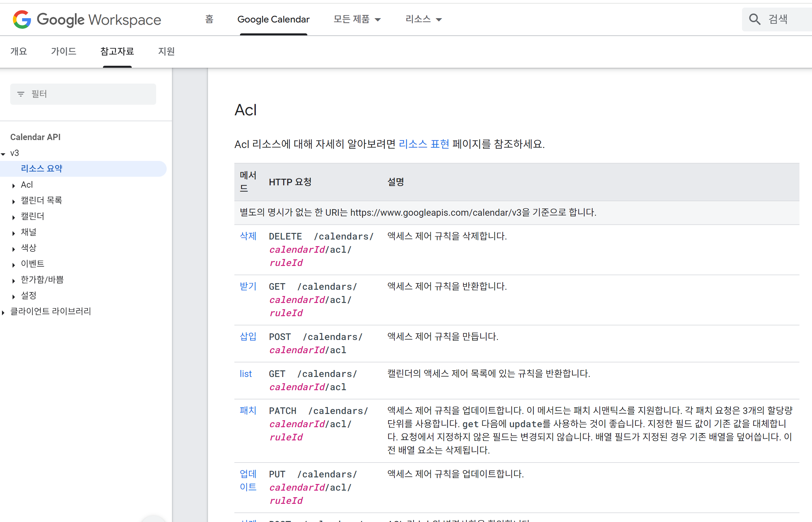This screenshot has width=812, height=522.
Task: Open the 업데이트 method link
Action: tap(248, 480)
